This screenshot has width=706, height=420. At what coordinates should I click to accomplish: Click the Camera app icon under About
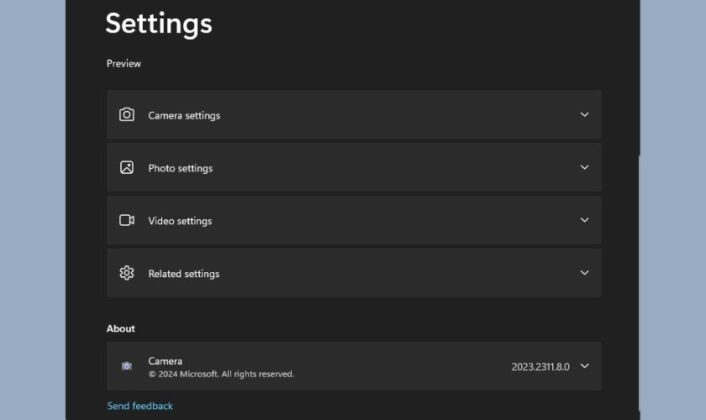127,366
